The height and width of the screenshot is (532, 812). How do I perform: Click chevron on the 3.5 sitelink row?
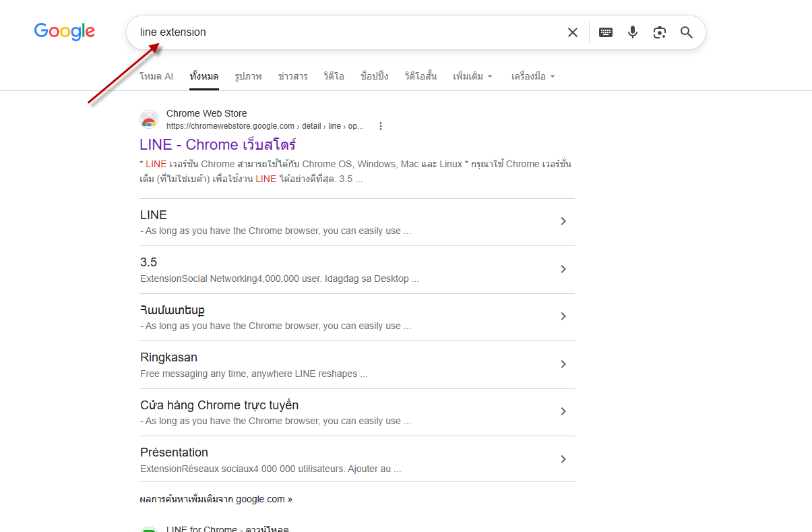click(x=563, y=269)
